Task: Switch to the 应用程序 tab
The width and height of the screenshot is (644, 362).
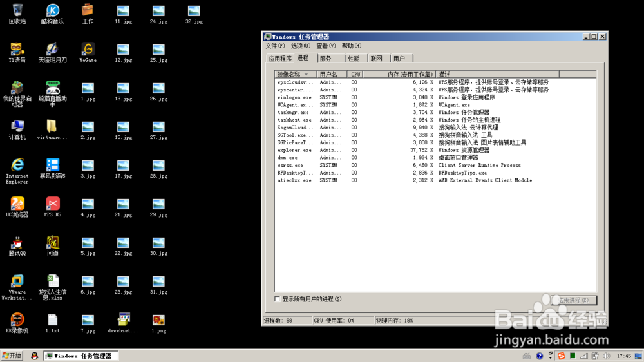Action: click(280, 59)
